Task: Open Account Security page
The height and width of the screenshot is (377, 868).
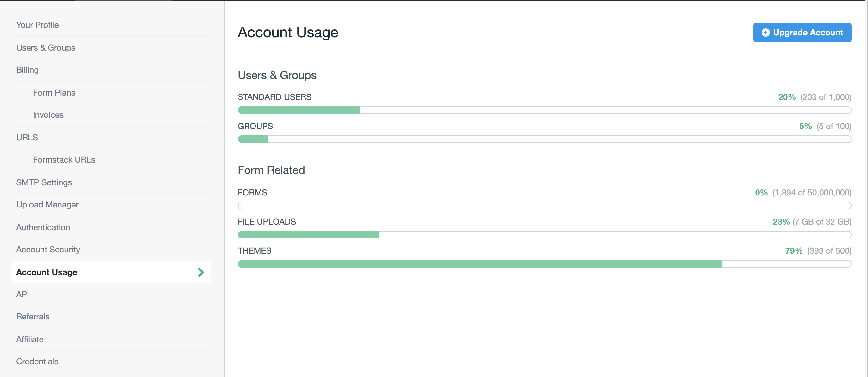Action: 48,250
